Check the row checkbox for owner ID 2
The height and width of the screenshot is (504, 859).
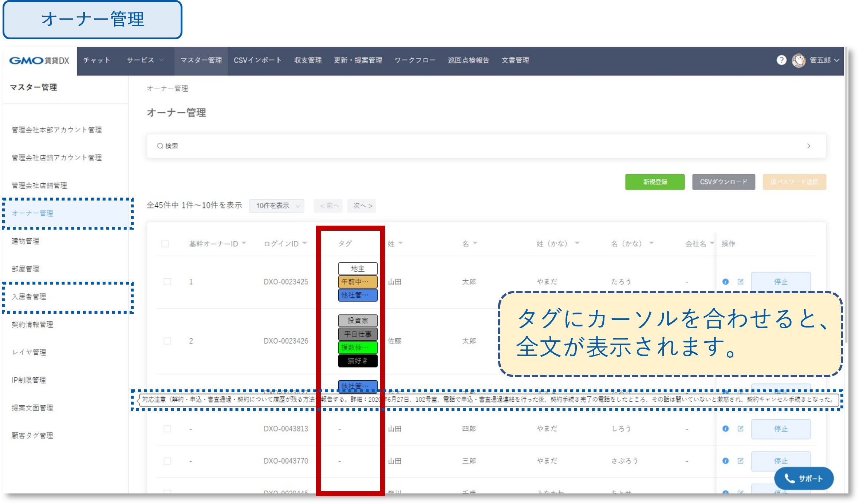coord(168,341)
